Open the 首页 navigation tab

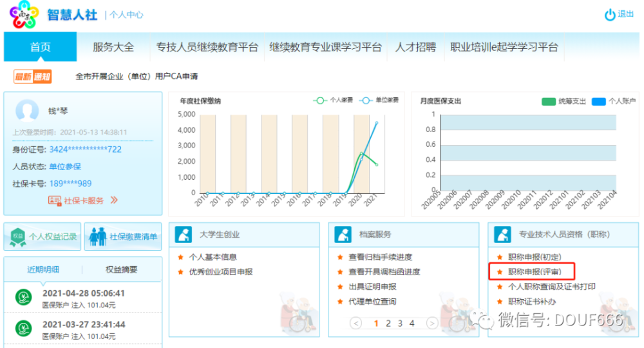(x=40, y=47)
